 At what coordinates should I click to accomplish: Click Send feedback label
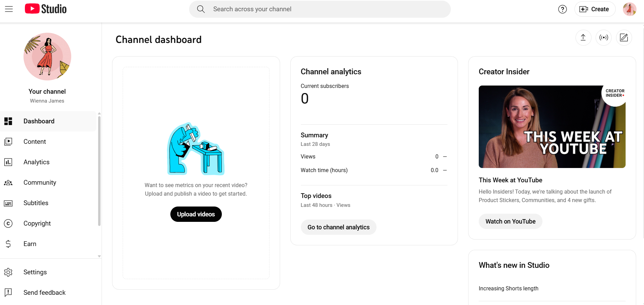pos(44,293)
